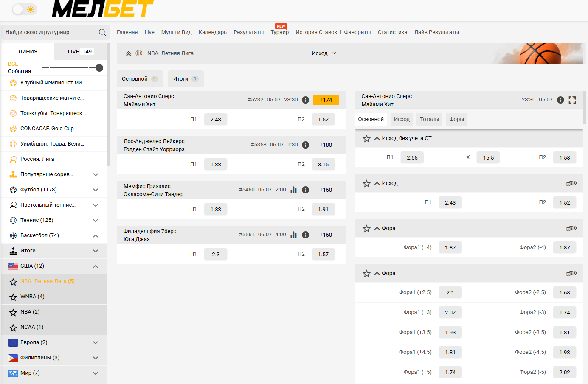
Task: Collapse Баскетбол (74) section
Action: tap(96, 235)
